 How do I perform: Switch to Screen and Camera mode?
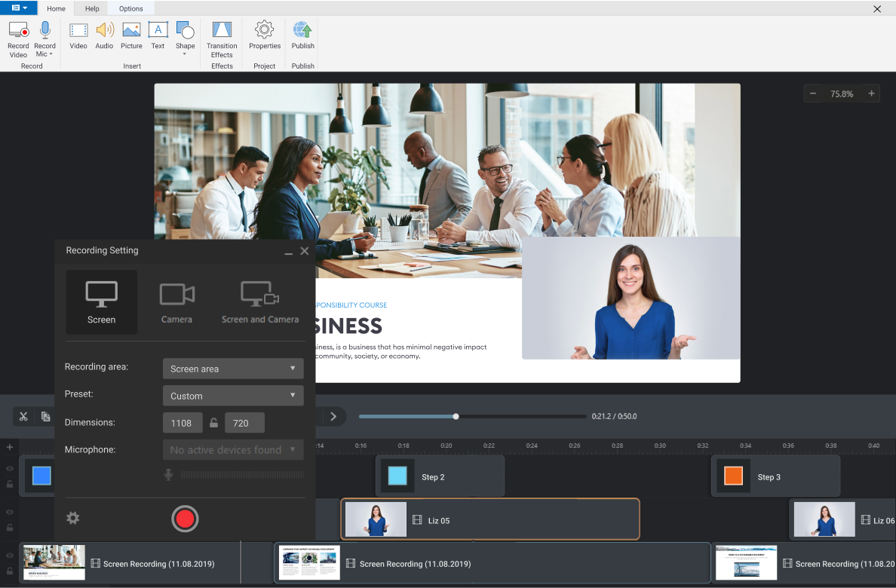(x=259, y=300)
